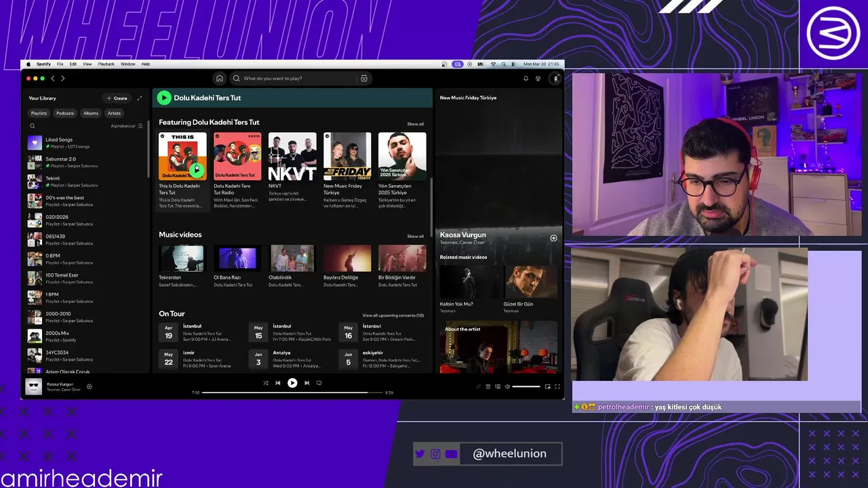Click the Create button in Your Library
Viewport: 868px width, 488px height.
pos(117,98)
